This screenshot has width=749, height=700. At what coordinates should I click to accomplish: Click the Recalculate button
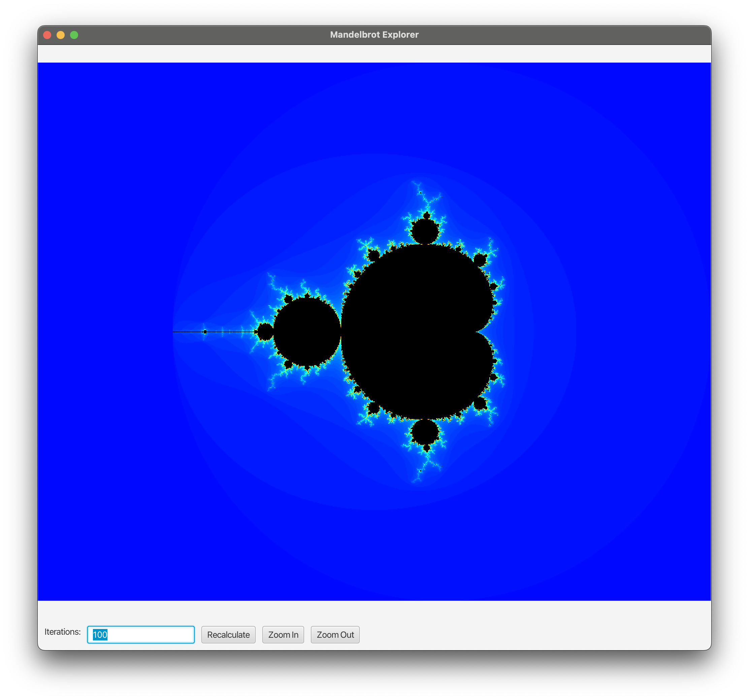[x=228, y=634]
